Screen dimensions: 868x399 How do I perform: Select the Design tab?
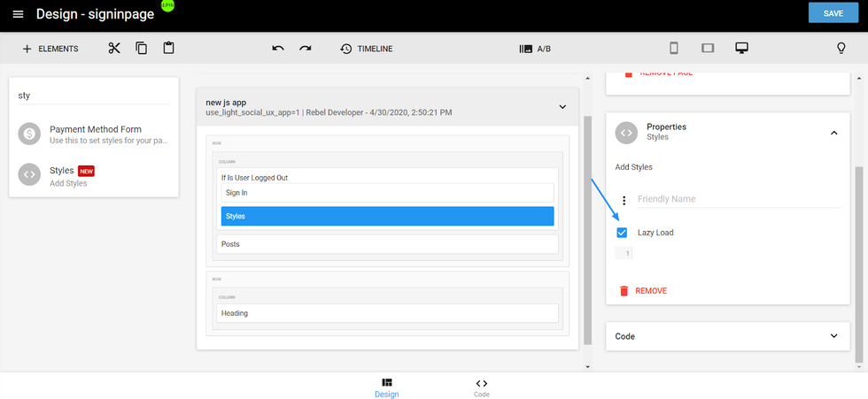[x=387, y=387]
